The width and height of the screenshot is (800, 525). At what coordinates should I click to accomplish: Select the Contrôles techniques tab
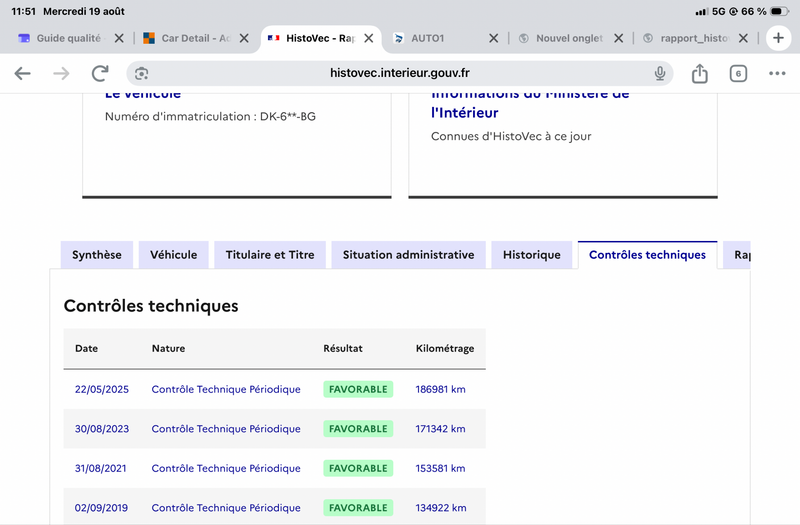[647, 255]
